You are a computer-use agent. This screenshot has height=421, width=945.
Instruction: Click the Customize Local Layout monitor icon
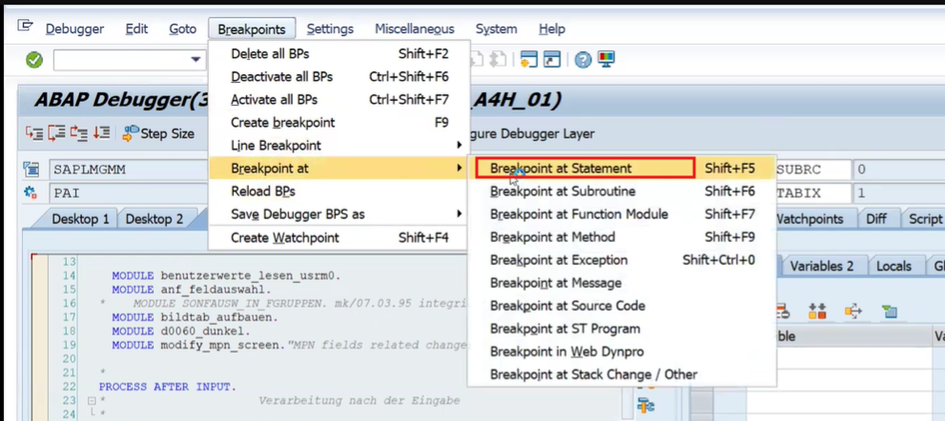pos(606,59)
